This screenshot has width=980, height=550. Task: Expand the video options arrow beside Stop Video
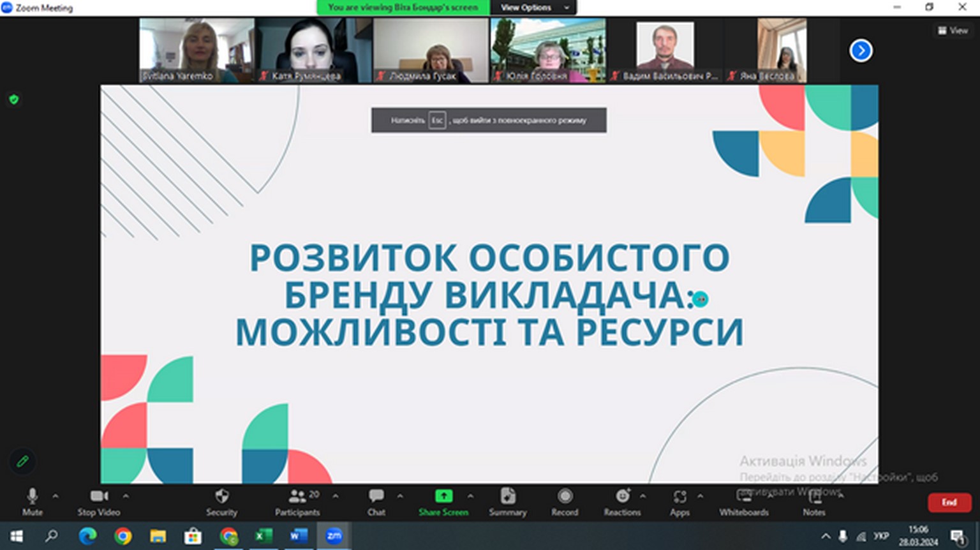pyautogui.click(x=126, y=496)
